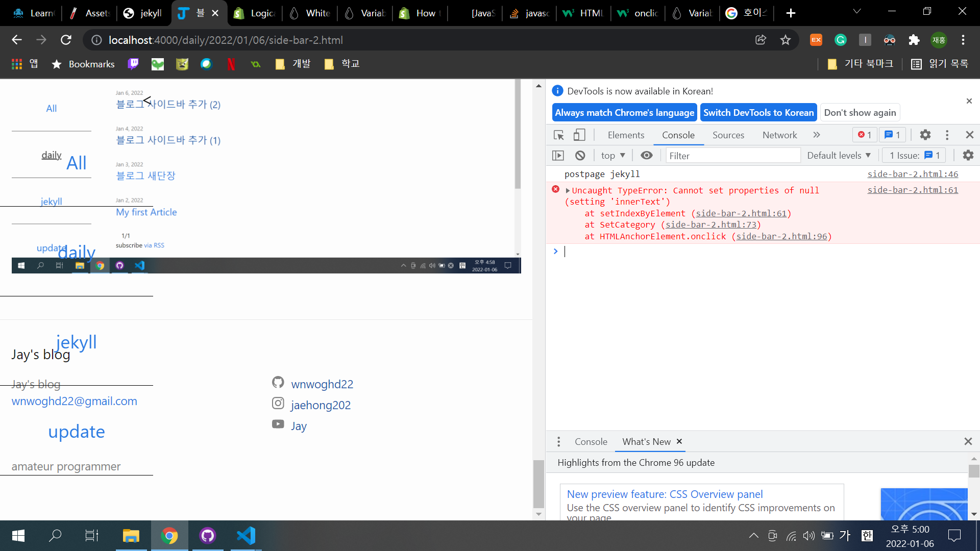Click the Don't show again button
Viewport: 980px width, 551px height.
pyautogui.click(x=860, y=113)
